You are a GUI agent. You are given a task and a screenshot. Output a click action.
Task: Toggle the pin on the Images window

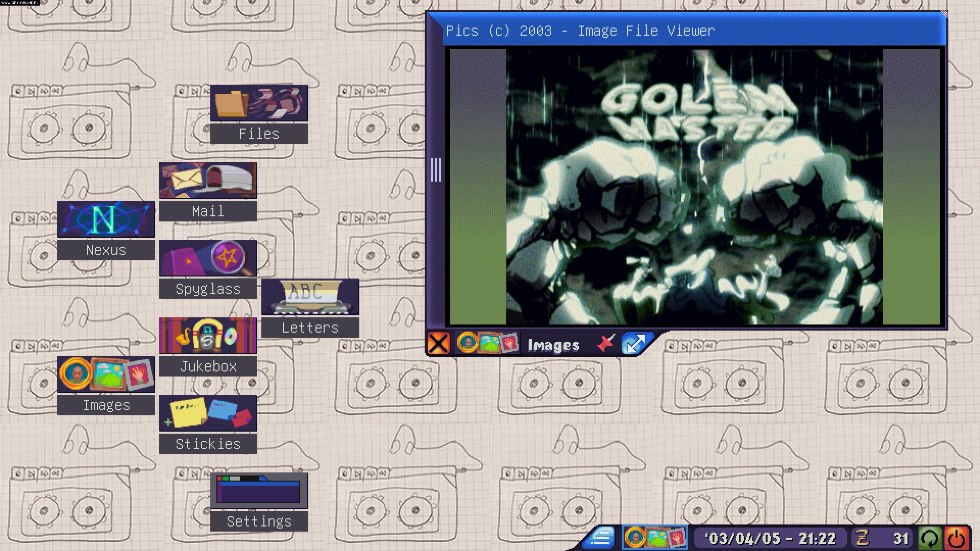tap(607, 343)
